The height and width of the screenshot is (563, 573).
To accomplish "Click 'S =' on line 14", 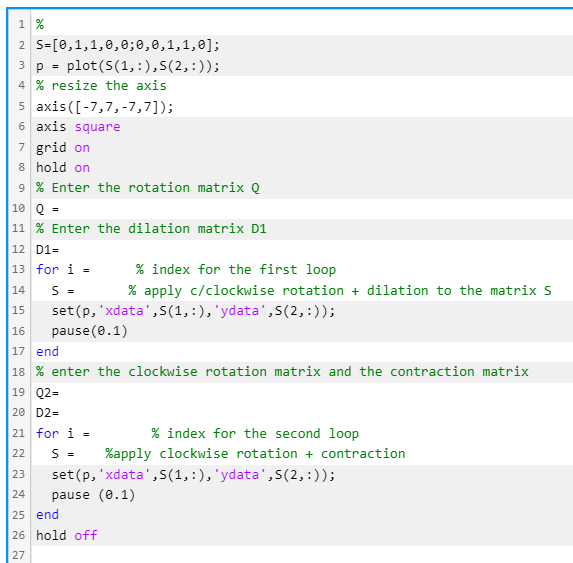I will coord(63,291).
